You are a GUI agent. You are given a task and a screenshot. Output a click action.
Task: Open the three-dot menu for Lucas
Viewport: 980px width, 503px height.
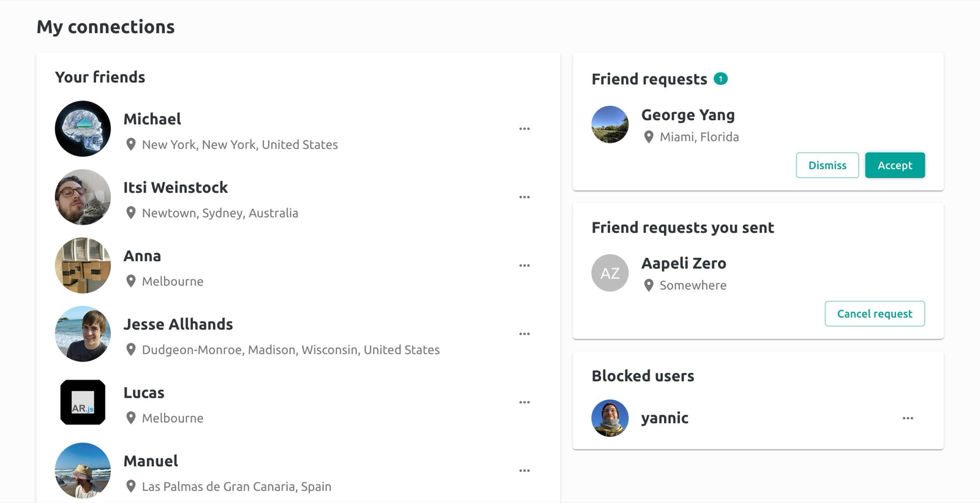pos(524,403)
